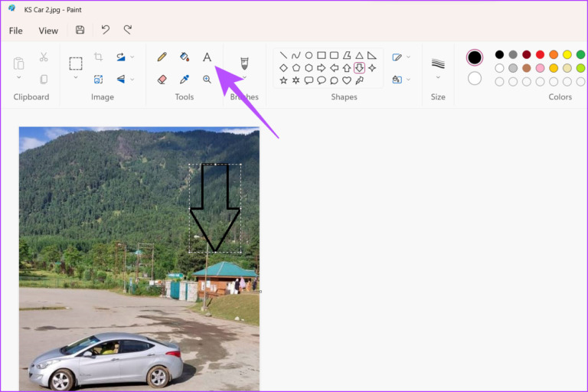The height and width of the screenshot is (392, 588).
Task: Pick the Line shape
Action: (283, 56)
